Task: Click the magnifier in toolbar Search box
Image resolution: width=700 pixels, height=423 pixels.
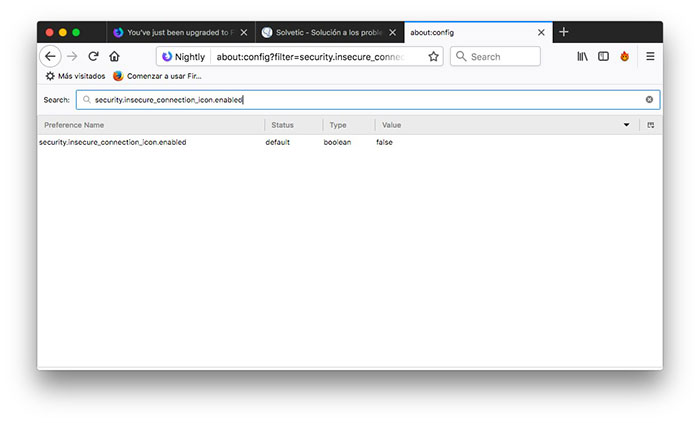Action: pyautogui.click(x=461, y=56)
